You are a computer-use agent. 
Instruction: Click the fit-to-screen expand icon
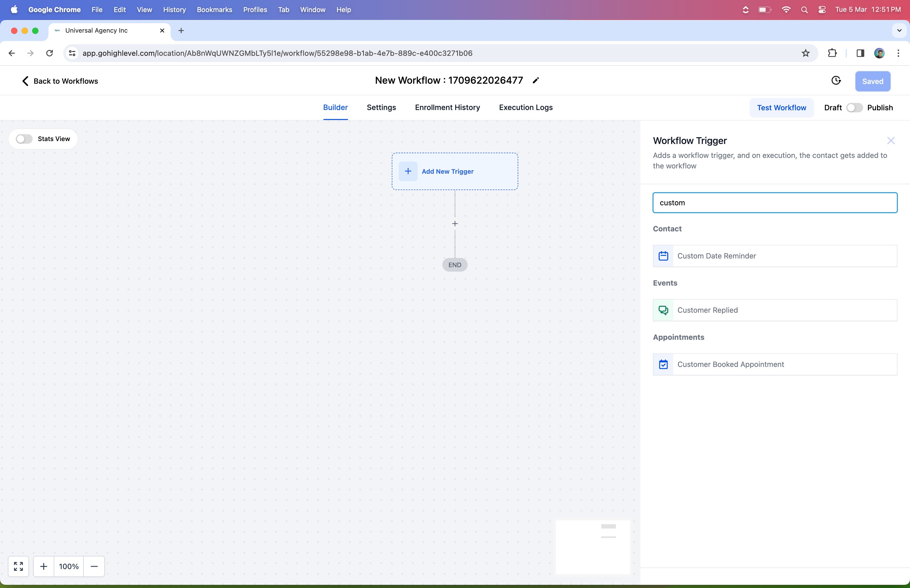pos(18,566)
